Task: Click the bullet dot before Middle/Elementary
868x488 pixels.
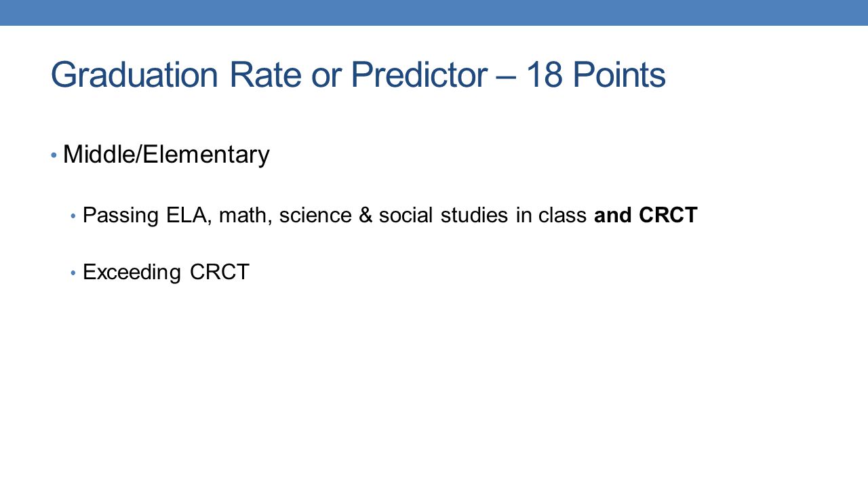Action: click(x=54, y=157)
